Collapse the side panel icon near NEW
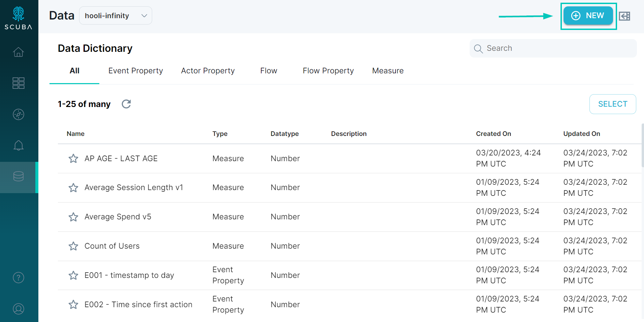The width and height of the screenshot is (644, 322). 624,16
